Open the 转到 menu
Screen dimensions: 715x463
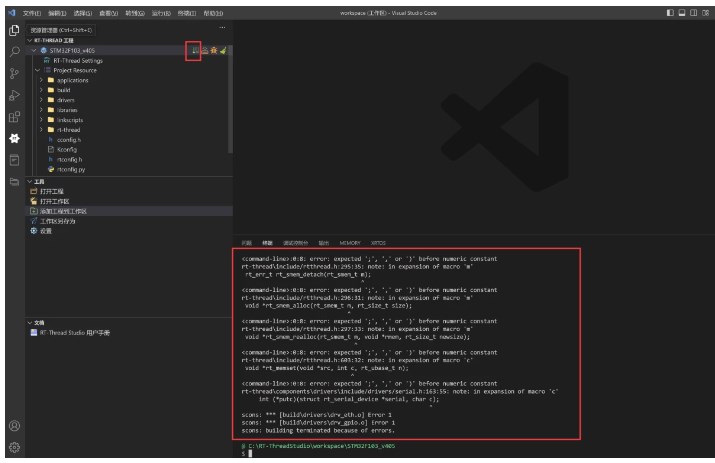pos(135,13)
